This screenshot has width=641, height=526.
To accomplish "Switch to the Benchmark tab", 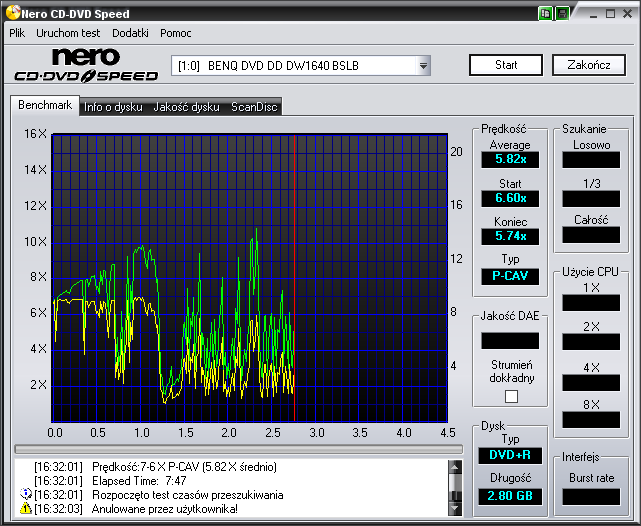I will pos(45,105).
